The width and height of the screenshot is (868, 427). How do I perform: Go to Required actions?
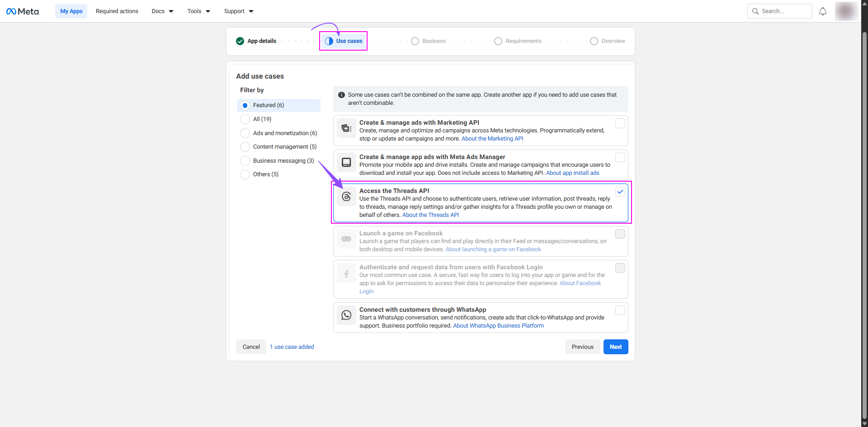[x=117, y=11]
